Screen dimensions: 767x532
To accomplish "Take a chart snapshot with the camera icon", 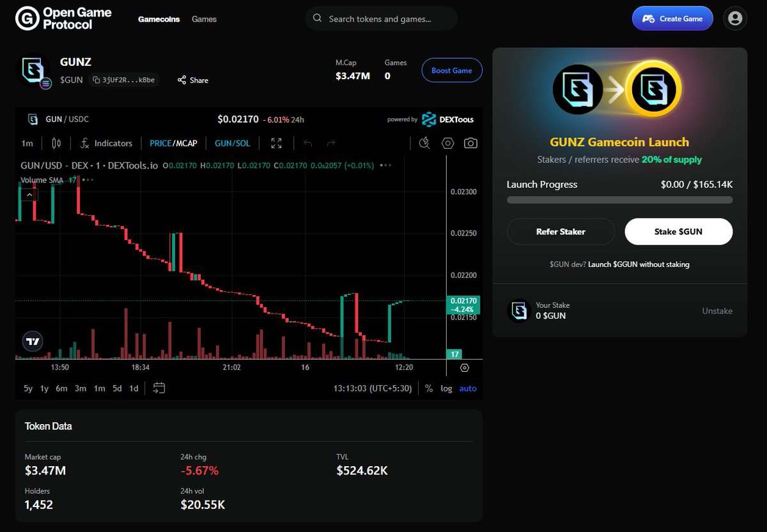I will [470, 143].
